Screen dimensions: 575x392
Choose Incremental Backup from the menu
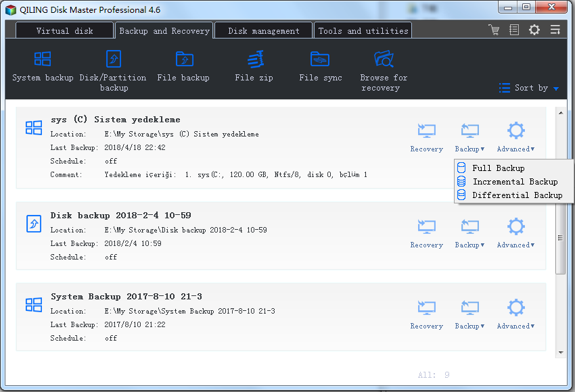tap(513, 182)
